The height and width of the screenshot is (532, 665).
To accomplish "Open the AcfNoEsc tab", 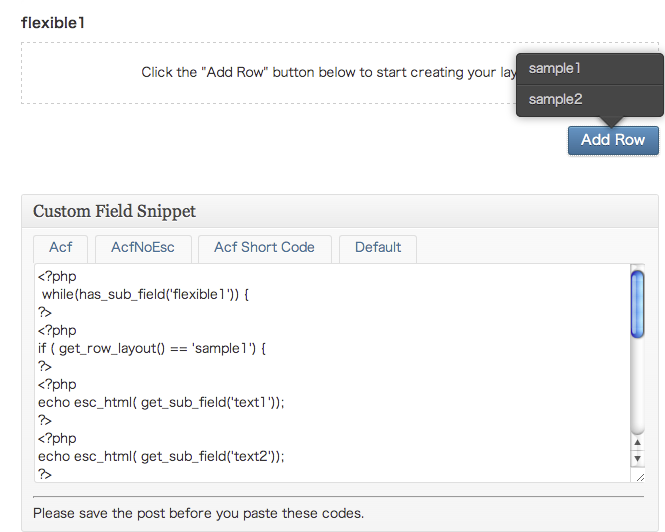I will (x=143, y=248).
